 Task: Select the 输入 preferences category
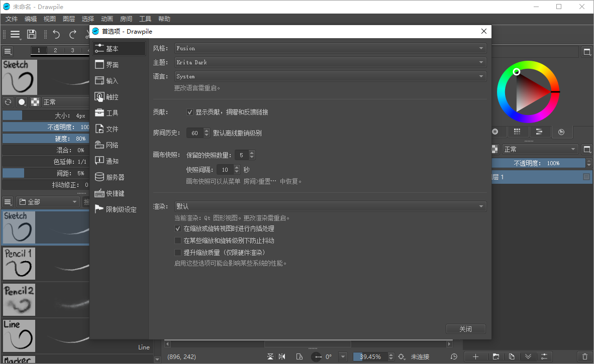pyautogui.click(x=119, y=81)
